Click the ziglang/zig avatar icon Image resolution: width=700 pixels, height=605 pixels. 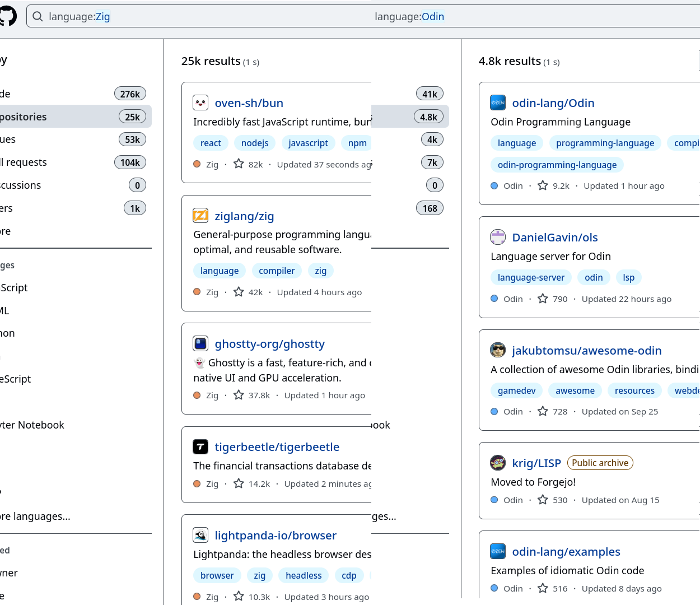200,216
